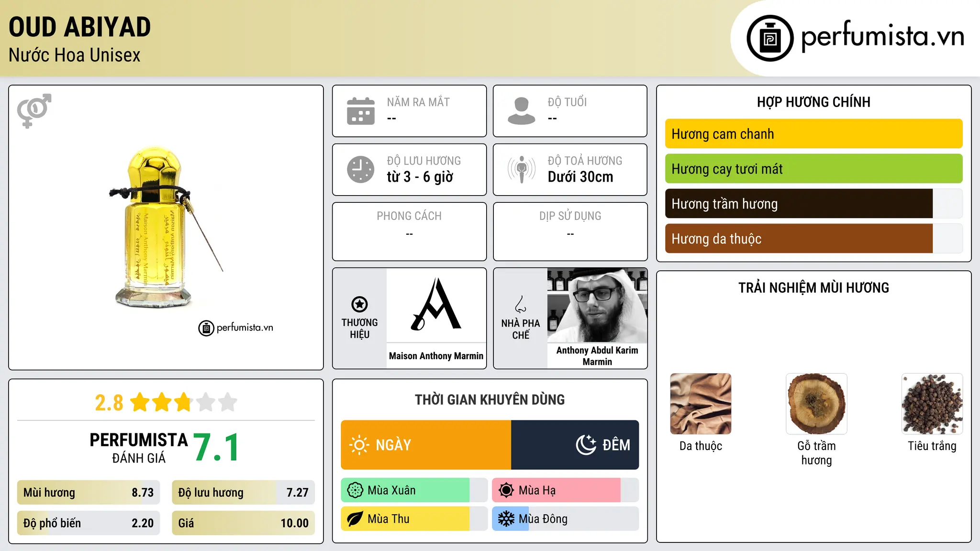The height and width of the screenshot is (551, 980).
Task: Open the Maison Anthony Marmin brand logo
Action: (x=436, y=305)
